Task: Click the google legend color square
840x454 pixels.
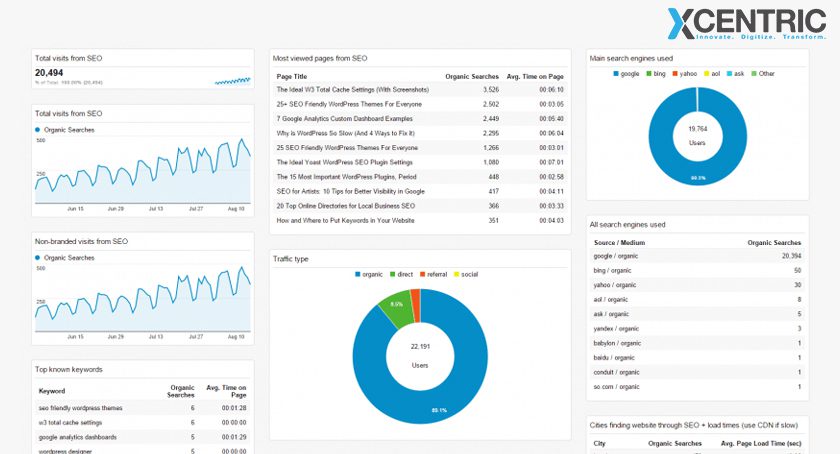Action: (x=616, y=73)
